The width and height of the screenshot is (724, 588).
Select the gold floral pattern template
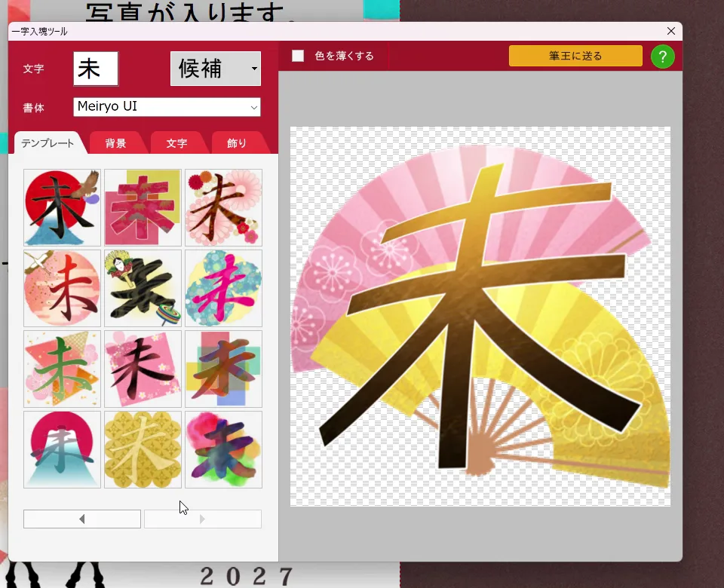(143, 449)
